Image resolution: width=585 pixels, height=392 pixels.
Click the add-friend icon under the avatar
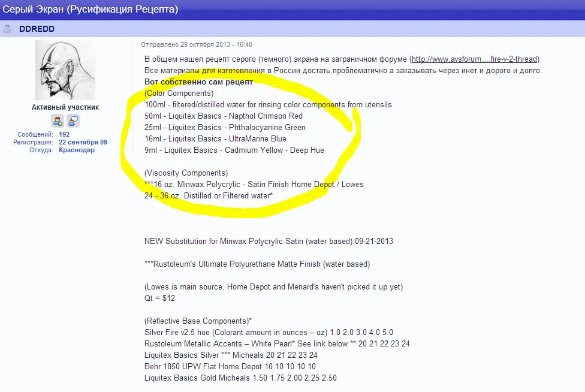click(x=58, y=121)
